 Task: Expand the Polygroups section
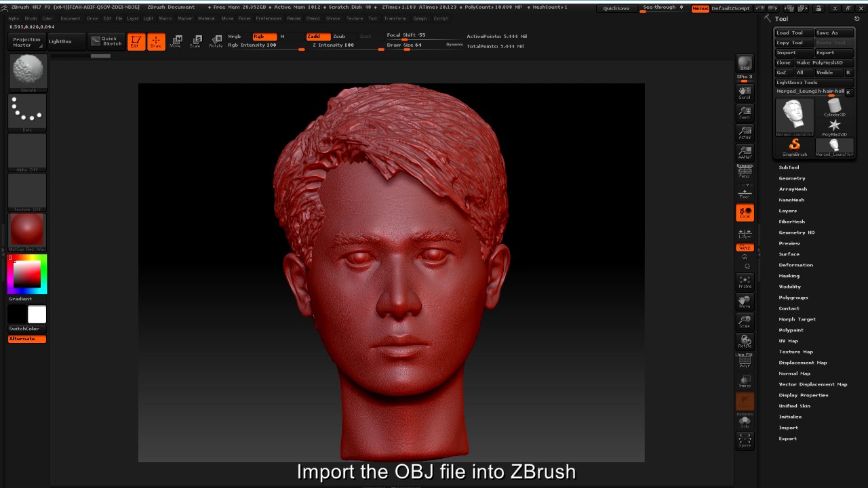tap(793, 298)
